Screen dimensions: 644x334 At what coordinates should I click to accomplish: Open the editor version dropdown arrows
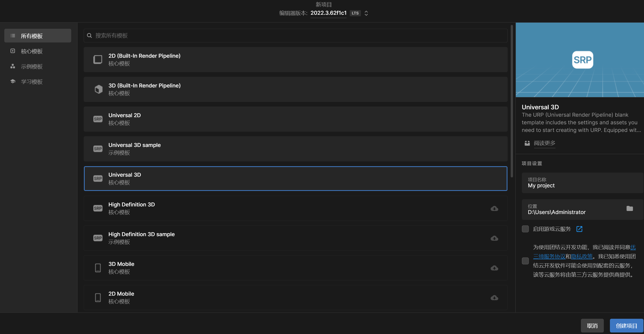(x=366, y=13)
